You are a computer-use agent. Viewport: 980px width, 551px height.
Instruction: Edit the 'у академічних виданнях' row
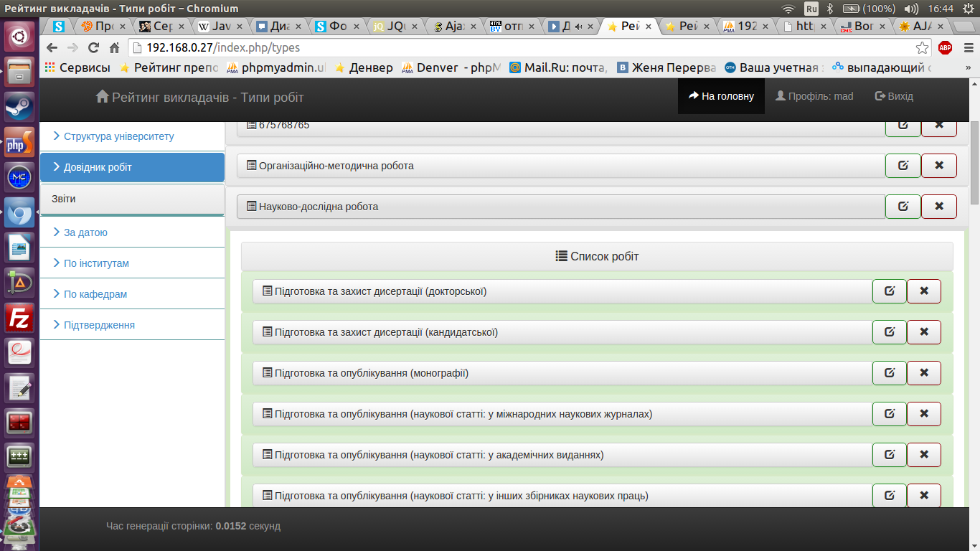(x=890, y=455)
